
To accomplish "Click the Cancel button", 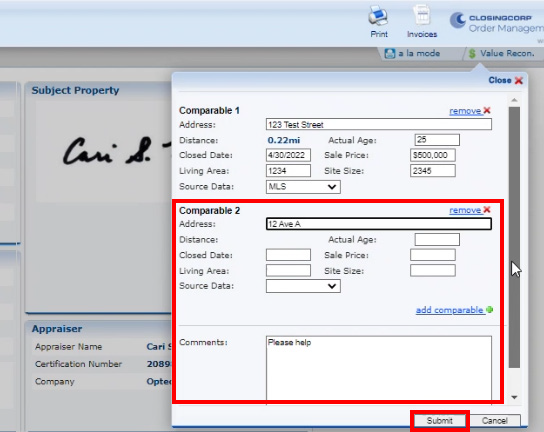I will coord(494,421).
